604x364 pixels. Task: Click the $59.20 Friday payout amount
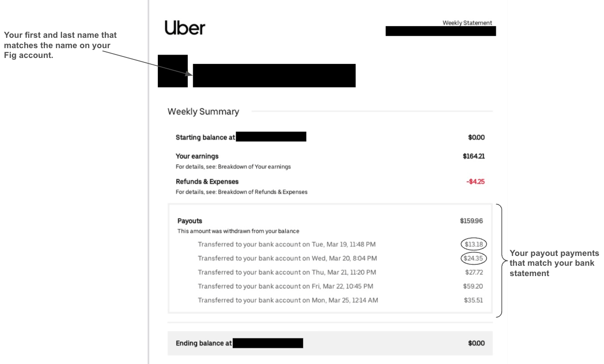473,286
